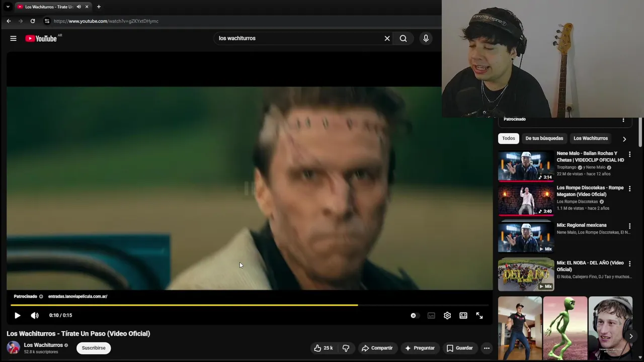Dislike the video
The height and width of the screenshot is (362, 644).
[x=346, y=348]
